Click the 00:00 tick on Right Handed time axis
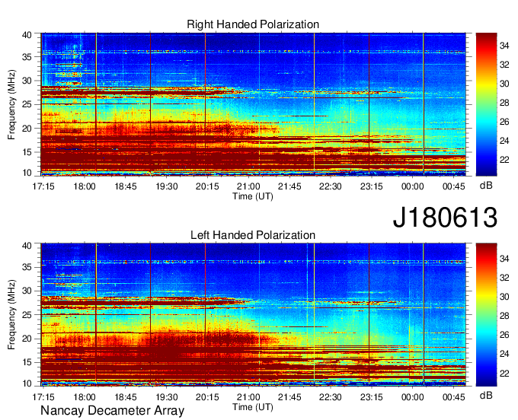 [x=412, y=186]
